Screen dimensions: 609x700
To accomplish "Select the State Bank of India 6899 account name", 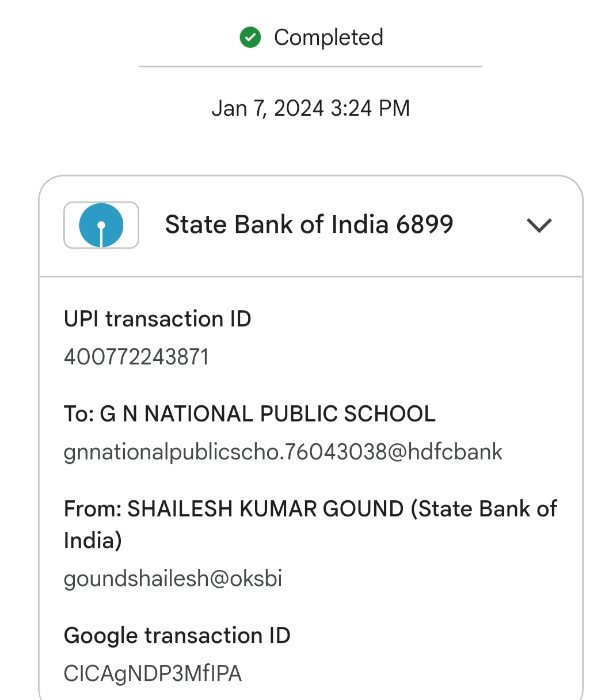I will (309, 225).
